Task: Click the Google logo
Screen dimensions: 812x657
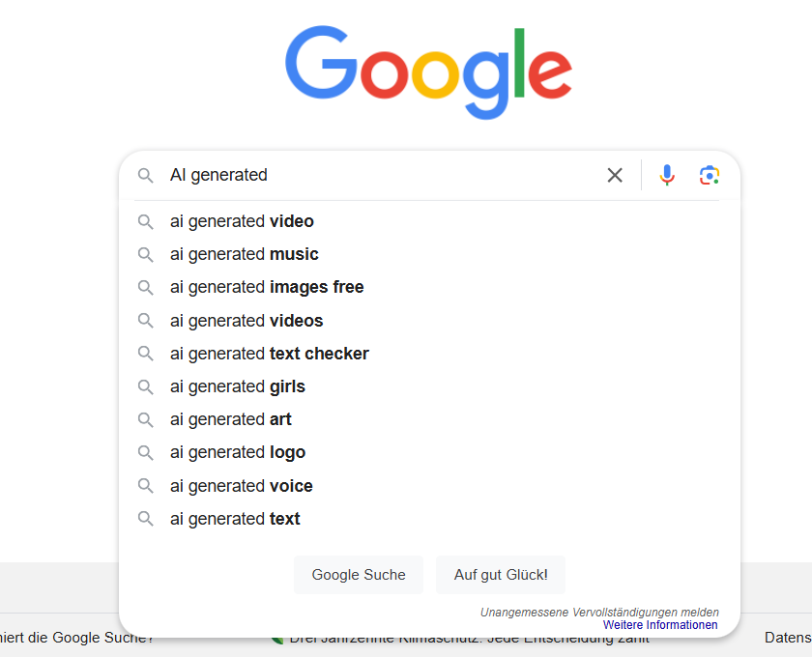Action: [429, 72]
